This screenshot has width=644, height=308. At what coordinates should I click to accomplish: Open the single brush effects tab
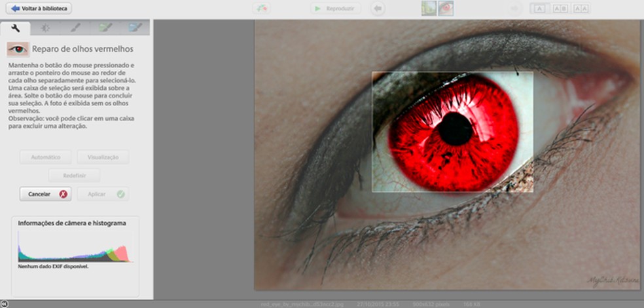coord(75,28)
